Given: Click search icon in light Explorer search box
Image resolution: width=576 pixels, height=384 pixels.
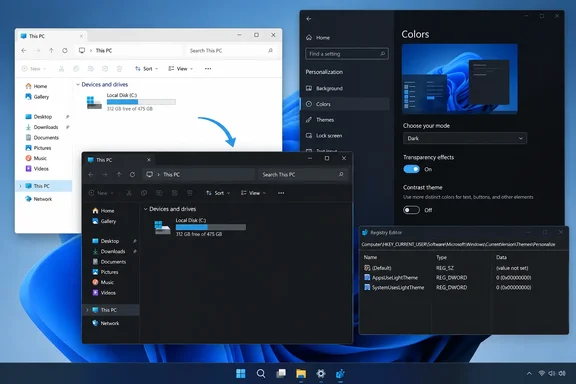Looking at the screenshot, I should [270, 51].
